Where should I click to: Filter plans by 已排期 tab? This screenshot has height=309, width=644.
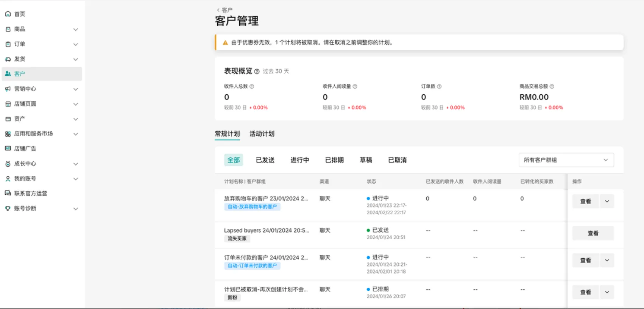[x=334, y=160]
